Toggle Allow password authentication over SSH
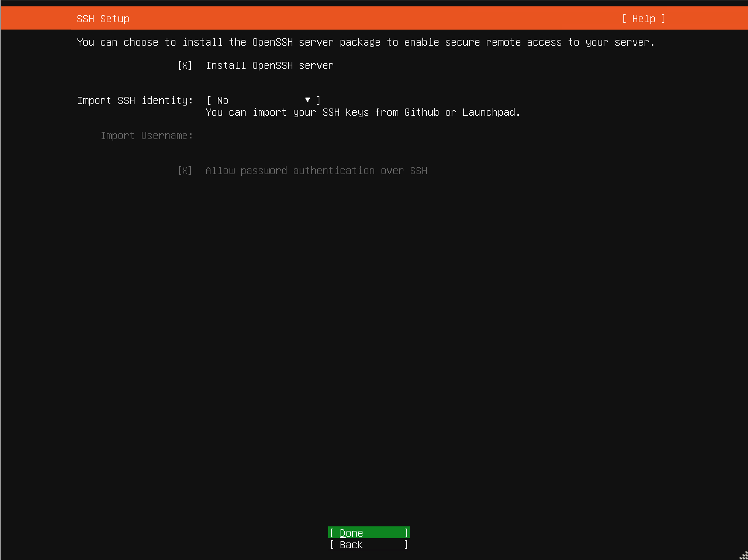The image size is (748, 560). coord(185,171)
